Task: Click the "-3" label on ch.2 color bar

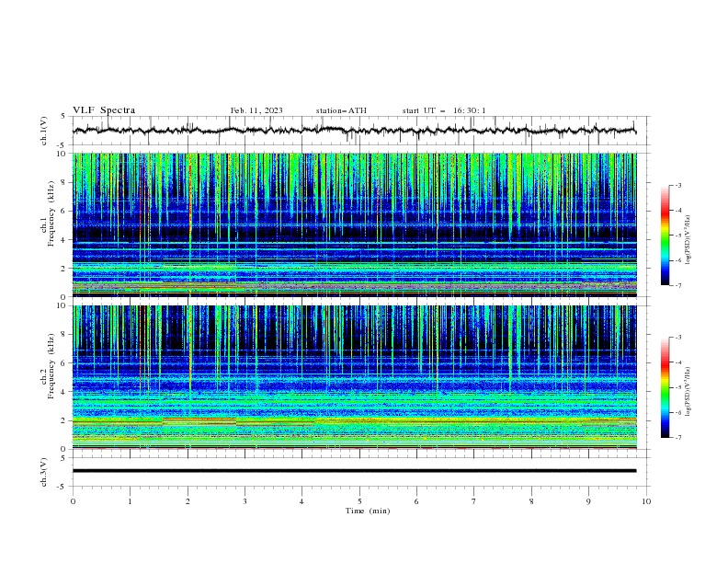Action: pos(678,338)
